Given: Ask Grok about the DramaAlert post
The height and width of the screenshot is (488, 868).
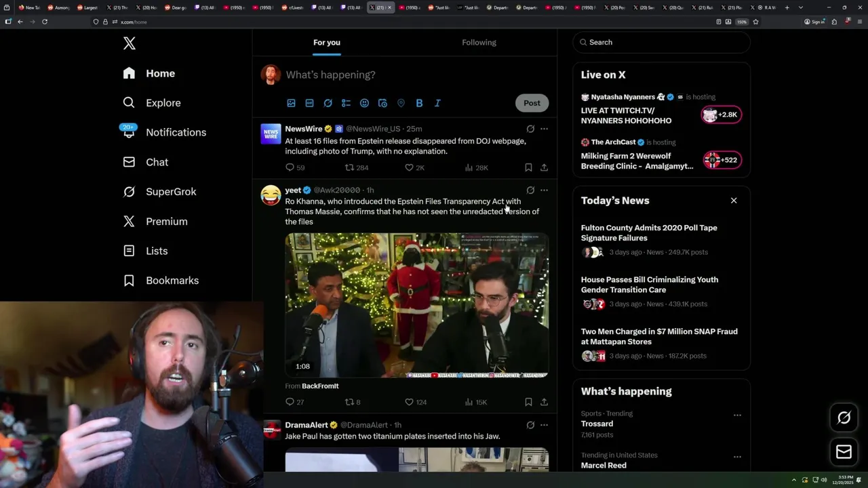Looking at the screenshot, I should pos(530,425).
